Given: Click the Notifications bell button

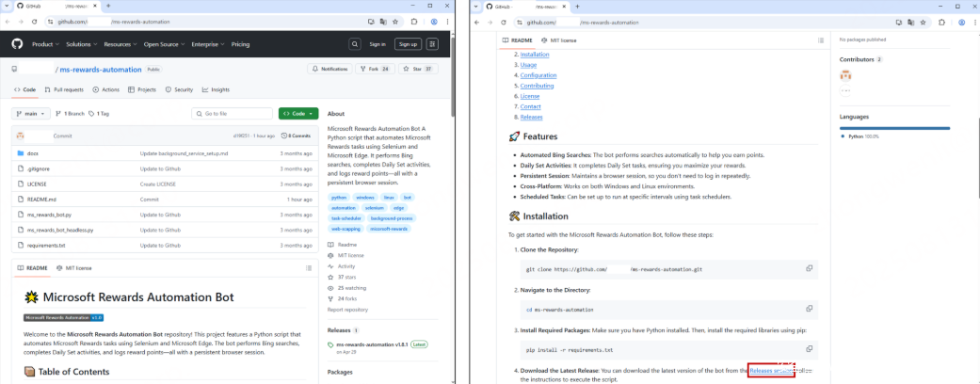Looking at the screenshot, I should 329,69.
